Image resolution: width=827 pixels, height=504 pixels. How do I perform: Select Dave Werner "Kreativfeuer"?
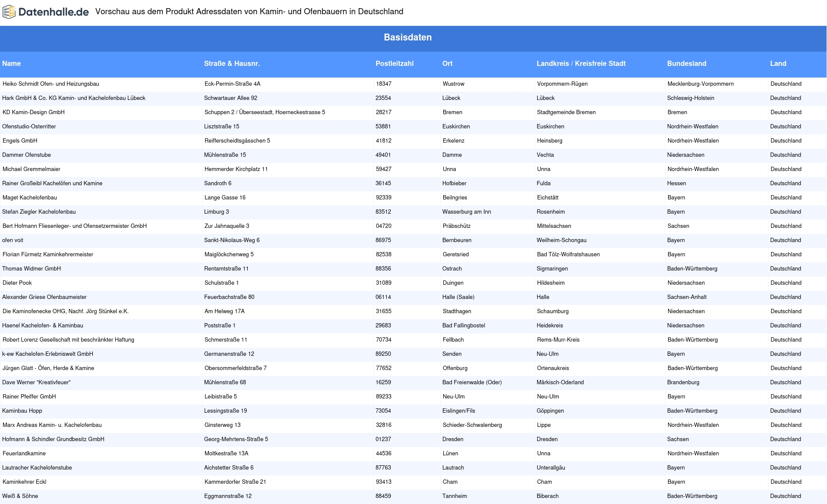click(36, 382)
